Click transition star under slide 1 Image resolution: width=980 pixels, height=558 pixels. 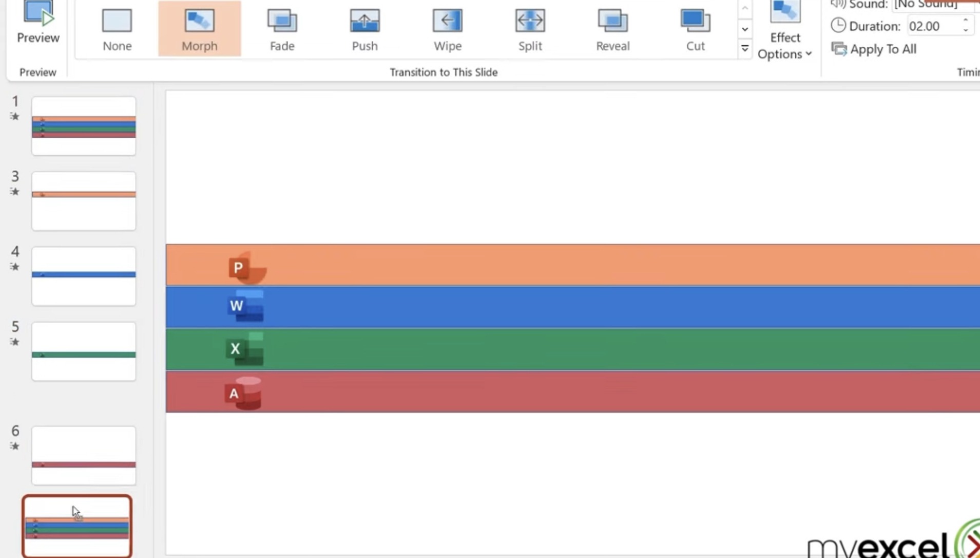point(15,117)
